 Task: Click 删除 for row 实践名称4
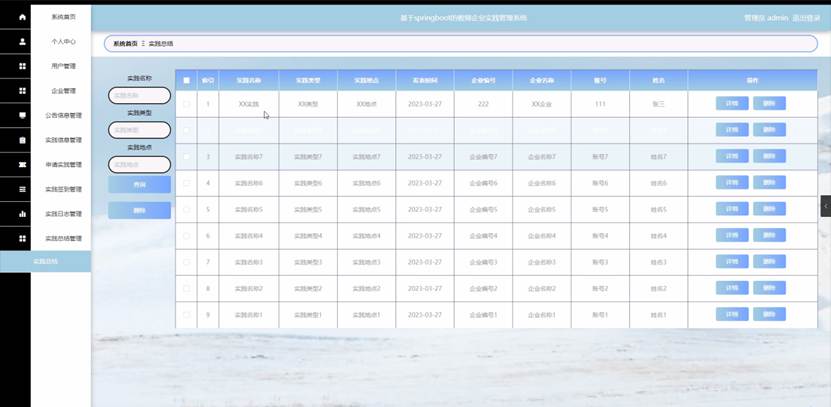(x=769, y=235)
